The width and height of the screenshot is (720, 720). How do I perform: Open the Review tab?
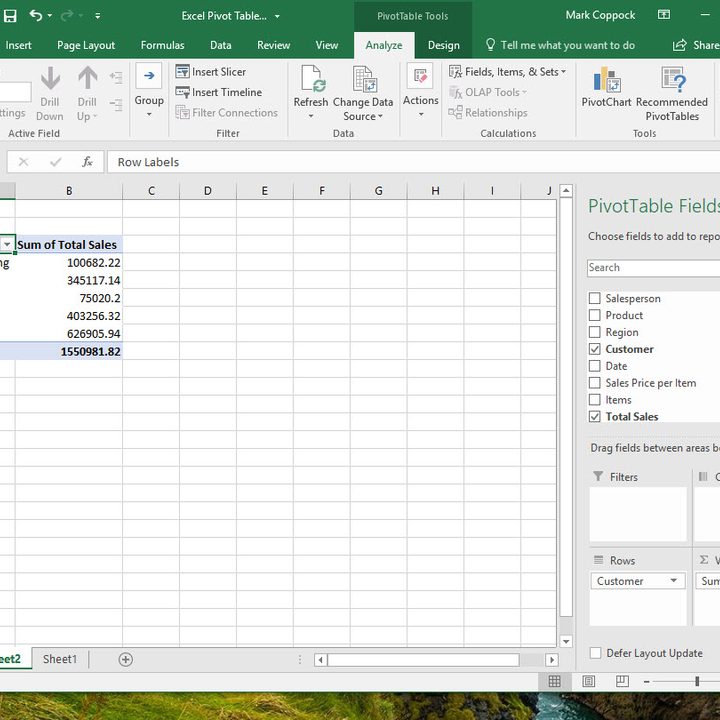tap(274, 45)
